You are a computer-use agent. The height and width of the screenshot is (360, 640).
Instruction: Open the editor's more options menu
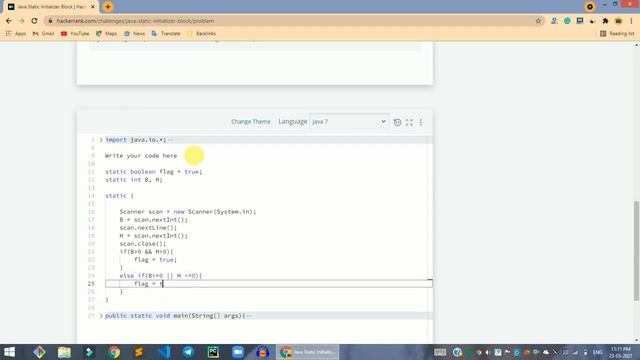[x=421, y=122]
